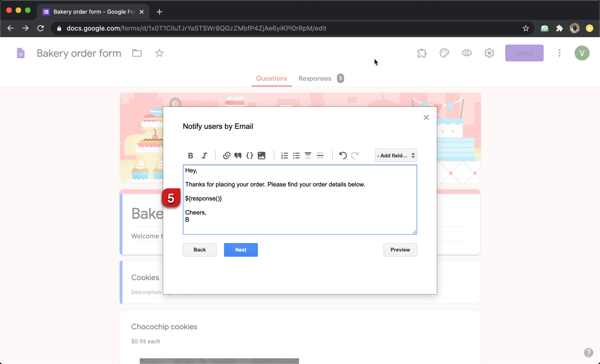Open Google Forms add-ons with the puzzle icon

coord(421,53)
